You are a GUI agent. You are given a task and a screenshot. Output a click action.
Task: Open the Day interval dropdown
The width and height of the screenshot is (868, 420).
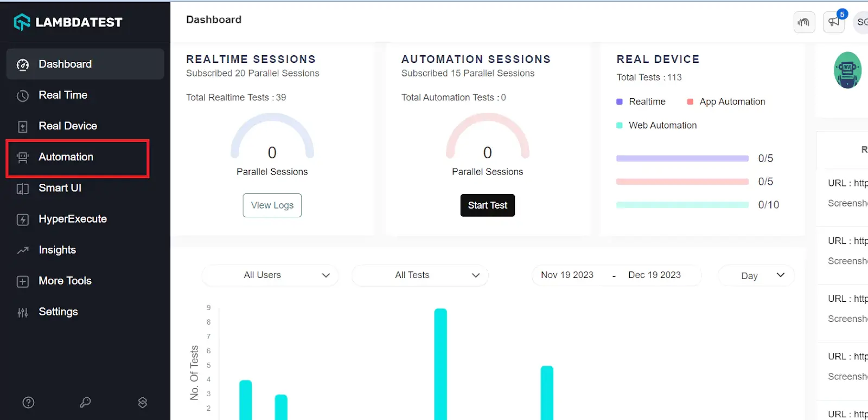pyautogui.click(x=756, y=275)
